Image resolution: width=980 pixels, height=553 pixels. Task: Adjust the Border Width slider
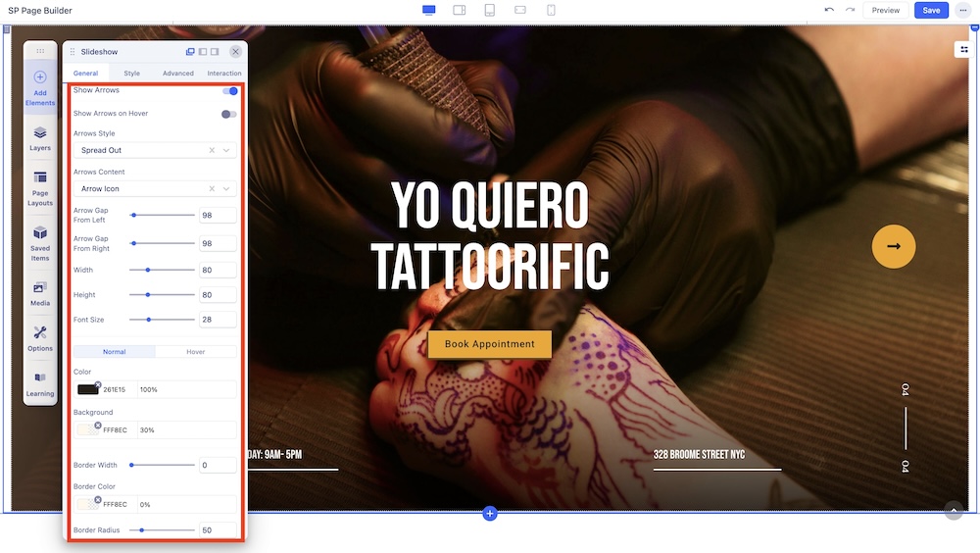click(x=162, y=465)
